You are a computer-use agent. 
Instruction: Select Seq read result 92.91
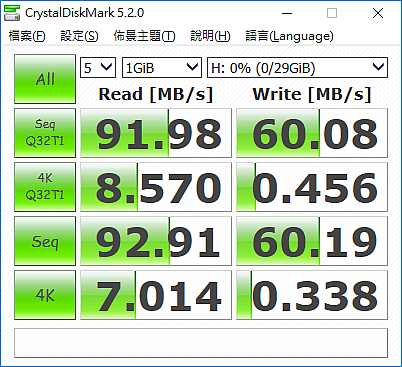[x=156, y=241]
